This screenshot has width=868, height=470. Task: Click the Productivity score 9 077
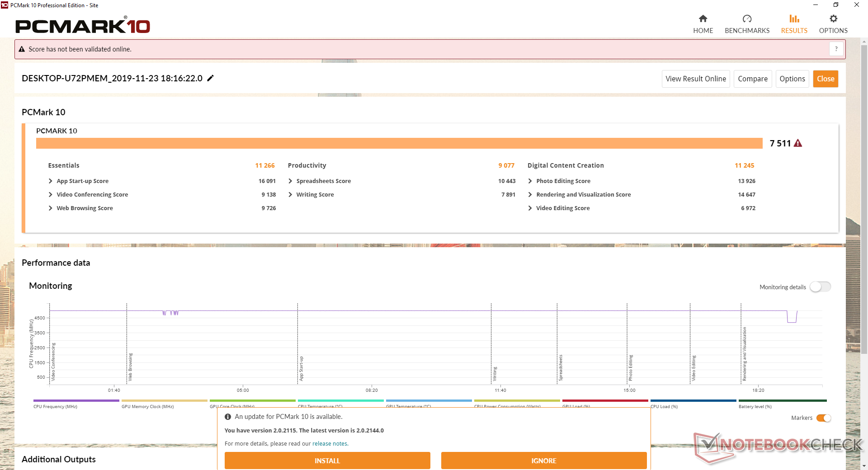(506, 165)
